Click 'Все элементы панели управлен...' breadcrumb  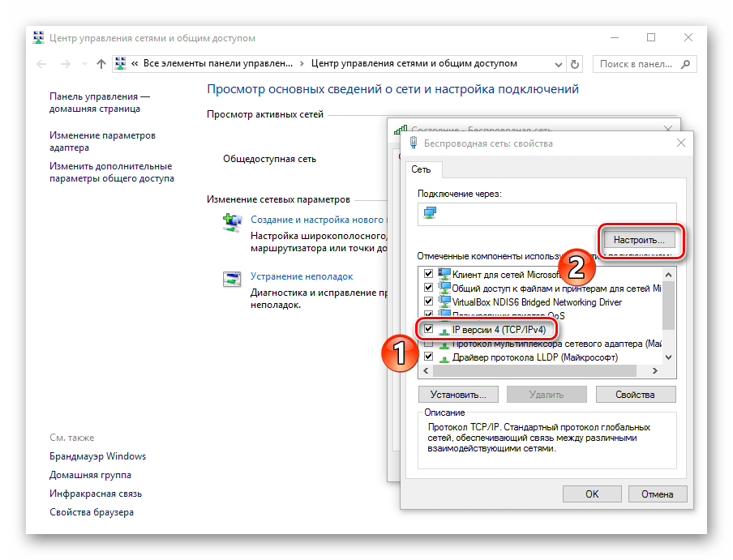[218, 63]
